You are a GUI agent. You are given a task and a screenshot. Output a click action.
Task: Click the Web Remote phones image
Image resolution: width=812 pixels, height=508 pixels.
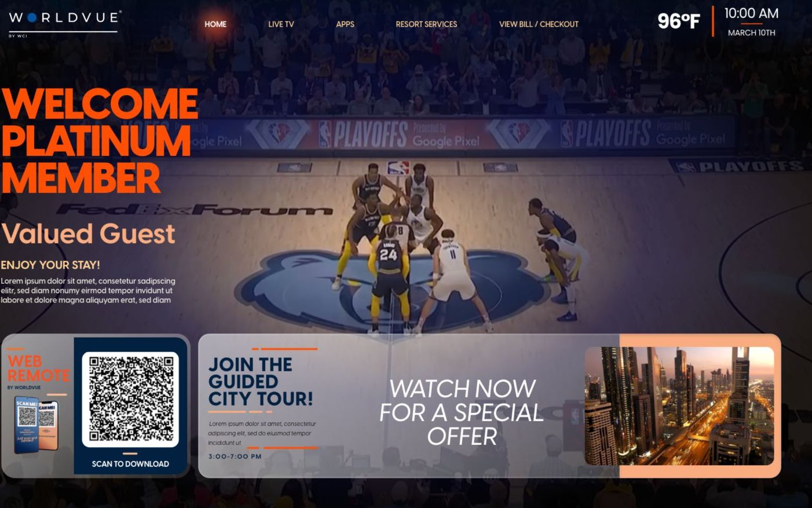coord(36,426)
